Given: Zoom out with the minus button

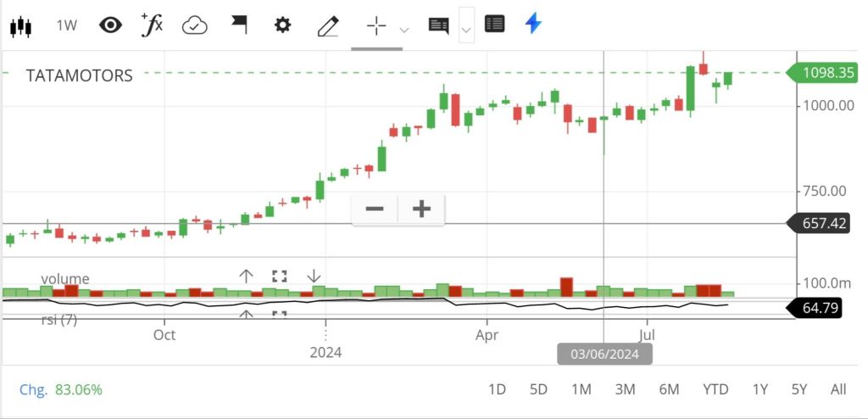Looking at the screenshot, I should pyautogui.click(x=375, y=209).
